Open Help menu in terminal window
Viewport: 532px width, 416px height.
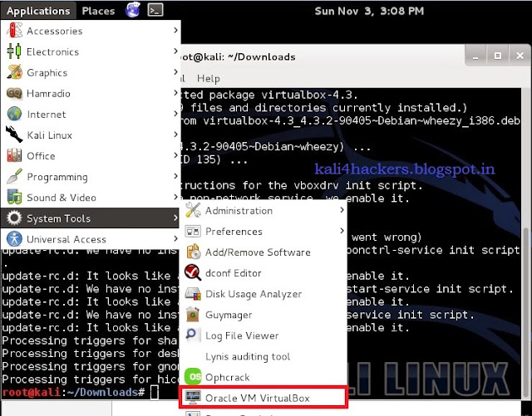tap(209, 78)
